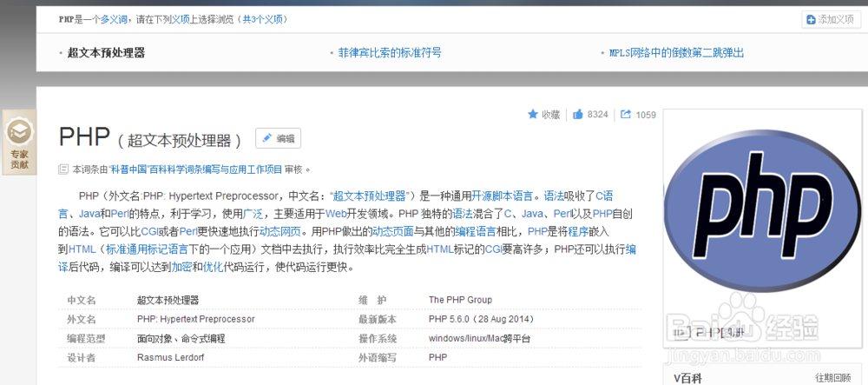Viewport: 868px width, 385px height.
Task: Open the 科普中国 project link
Action: (x=195, y=169)
